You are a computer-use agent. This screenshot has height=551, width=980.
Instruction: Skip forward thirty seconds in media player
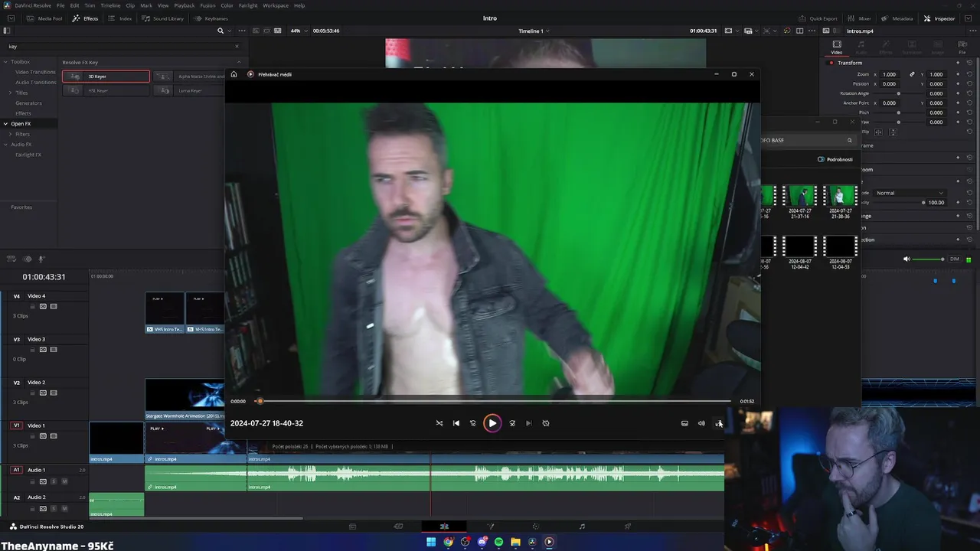click(512, 423)
